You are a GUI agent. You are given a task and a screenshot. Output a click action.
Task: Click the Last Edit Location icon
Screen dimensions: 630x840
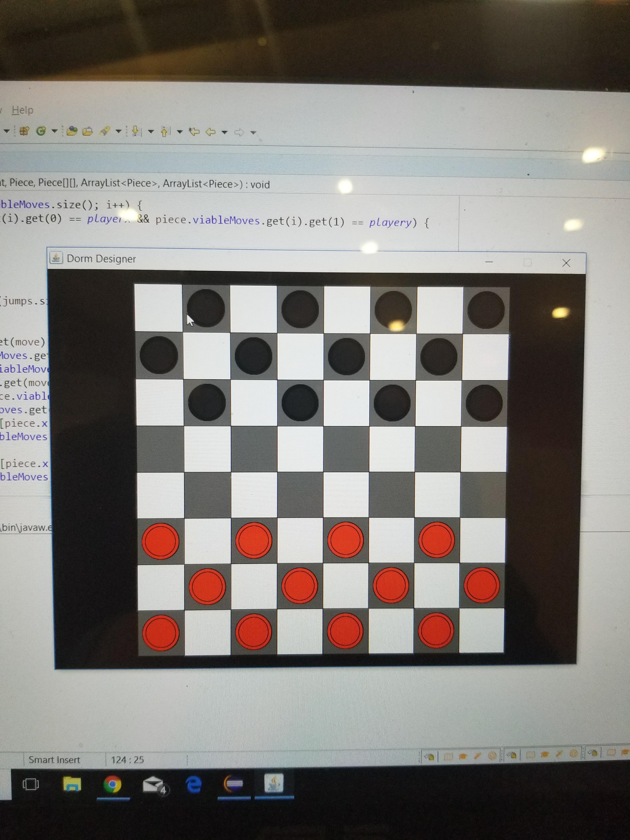pyautogui.click(x=194, y=132)
